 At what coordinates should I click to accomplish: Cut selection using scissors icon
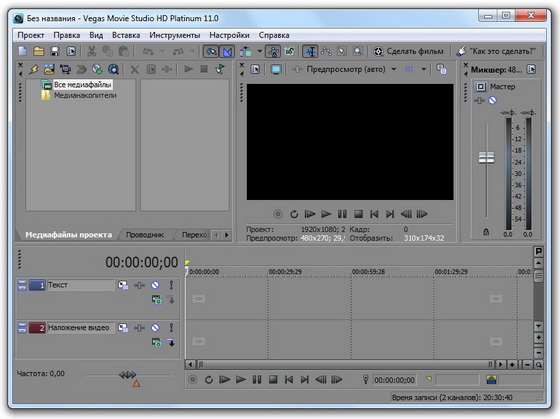[92, 51]
